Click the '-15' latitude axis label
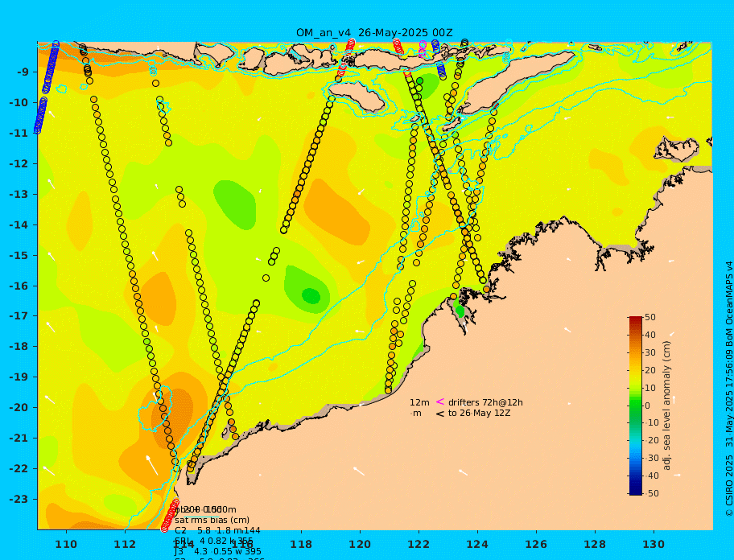 (x=19, y=255)
